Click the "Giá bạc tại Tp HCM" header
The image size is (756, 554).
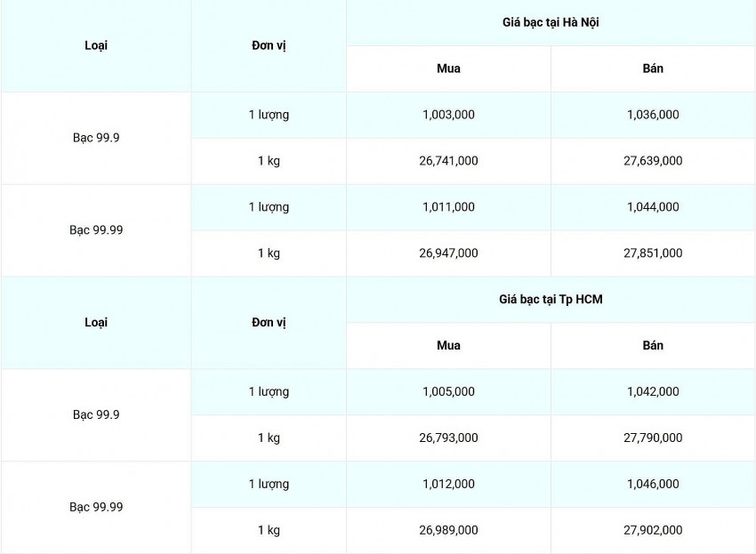(x=551, y=300)
